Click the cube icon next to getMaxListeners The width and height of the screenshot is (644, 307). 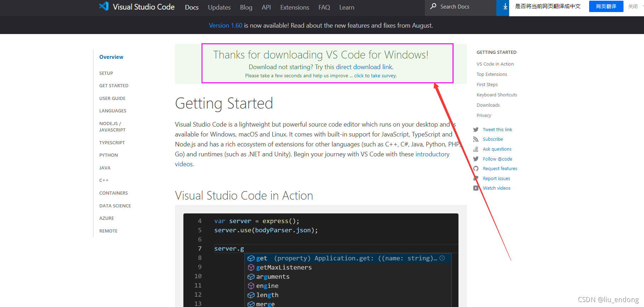251,267
